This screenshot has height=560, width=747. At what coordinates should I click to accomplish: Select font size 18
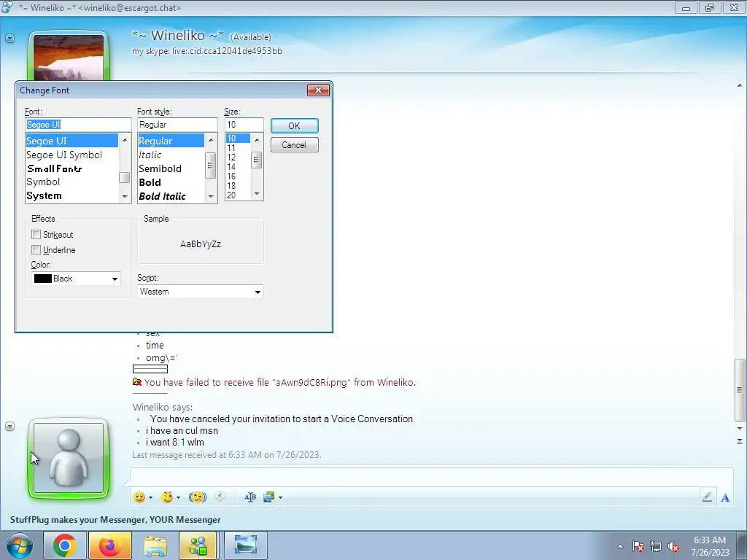pyautogui.click(x=231, y=186)
